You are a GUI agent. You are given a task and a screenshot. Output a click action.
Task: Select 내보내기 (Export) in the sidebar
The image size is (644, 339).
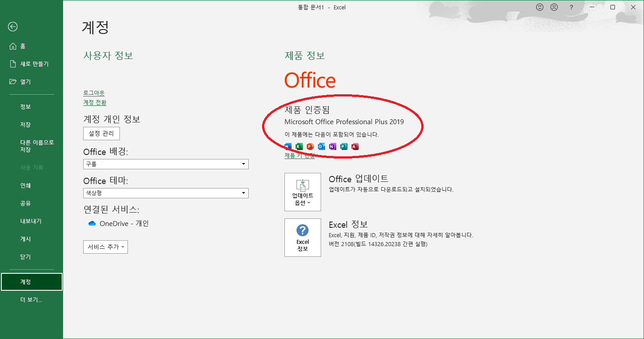point(31,221)
